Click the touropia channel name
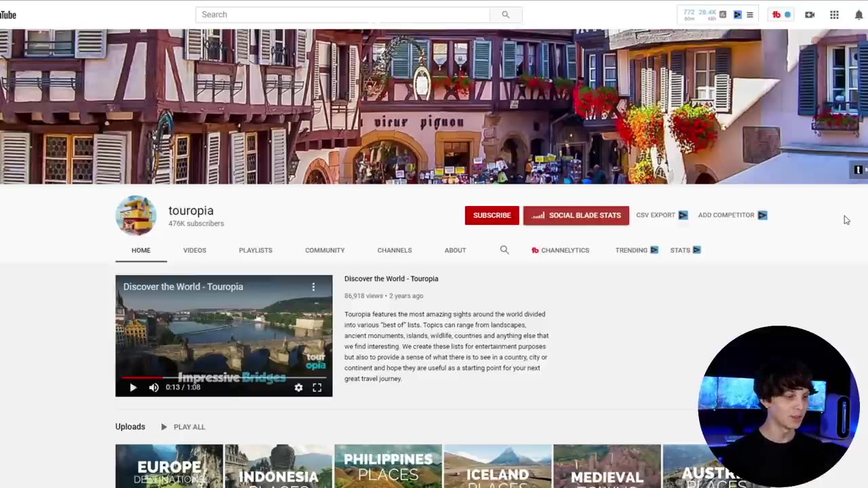 pos(191,211)
